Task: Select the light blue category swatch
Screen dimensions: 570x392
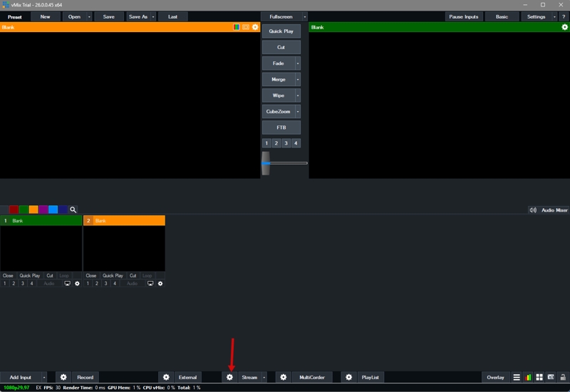Action: tap(53, 210)
